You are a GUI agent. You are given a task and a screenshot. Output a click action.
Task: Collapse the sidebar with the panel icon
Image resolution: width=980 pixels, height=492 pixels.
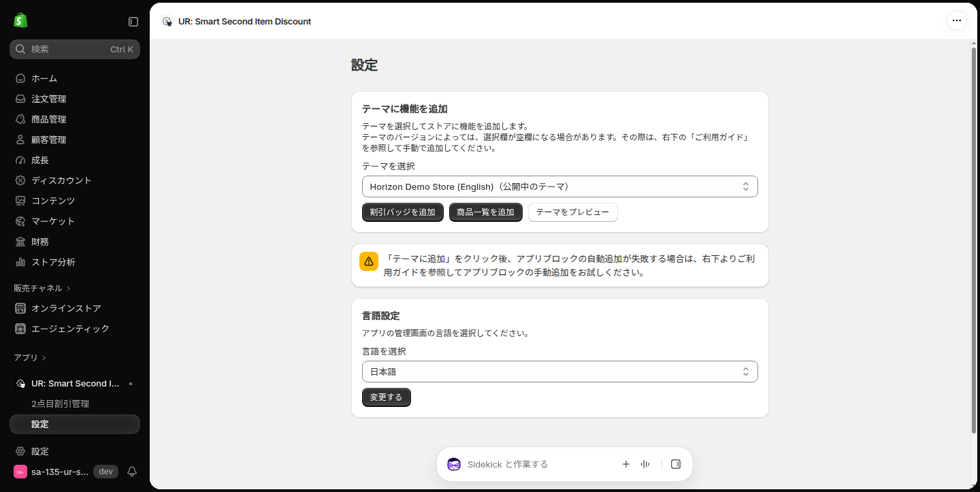pos(133,22)
